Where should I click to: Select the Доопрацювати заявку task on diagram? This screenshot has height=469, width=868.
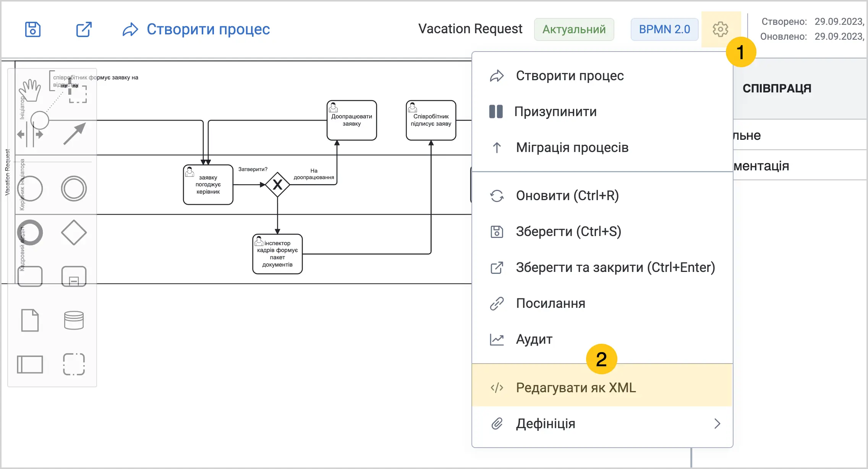[x=351, y=120]
